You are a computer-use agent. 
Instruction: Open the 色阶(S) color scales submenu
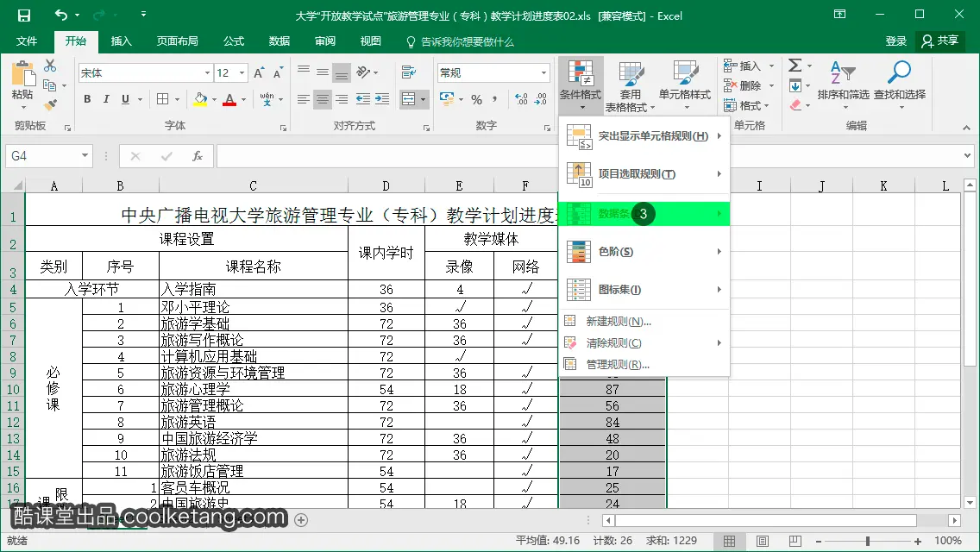pyautogui.click(x=644, y=251)
